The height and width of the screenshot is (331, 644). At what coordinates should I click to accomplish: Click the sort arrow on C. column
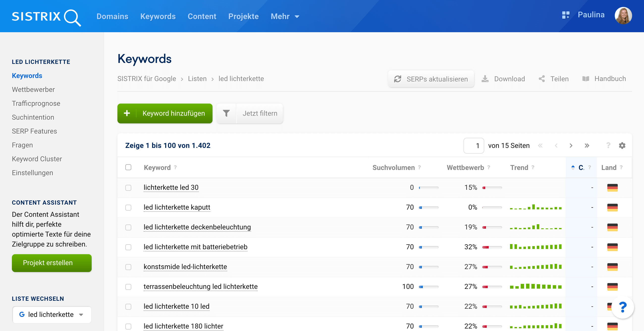(x=573, y=167)
